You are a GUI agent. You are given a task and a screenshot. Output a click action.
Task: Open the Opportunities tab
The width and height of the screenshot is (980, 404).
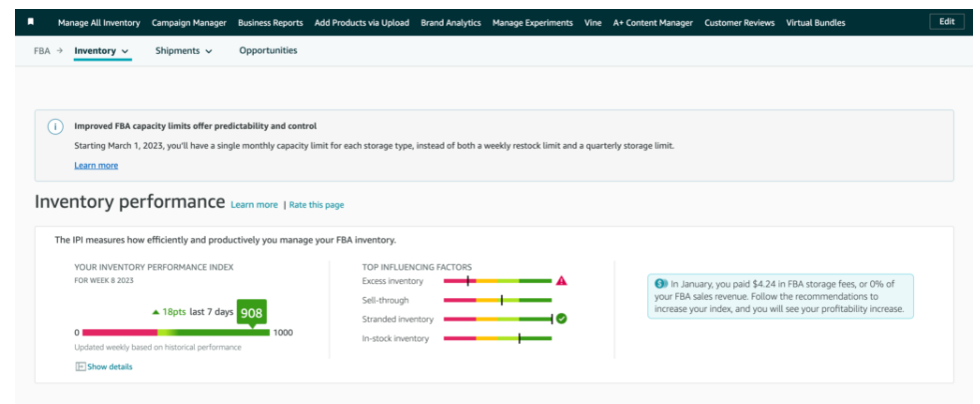(x=268, y=51)
